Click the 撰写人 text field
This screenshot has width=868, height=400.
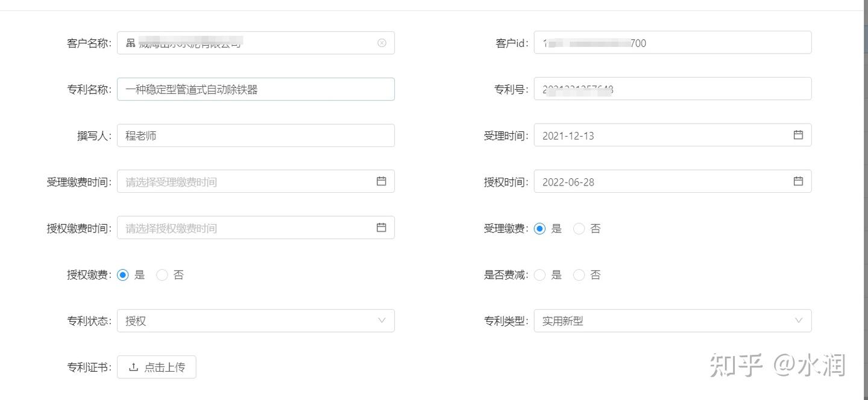pos(256,136)
